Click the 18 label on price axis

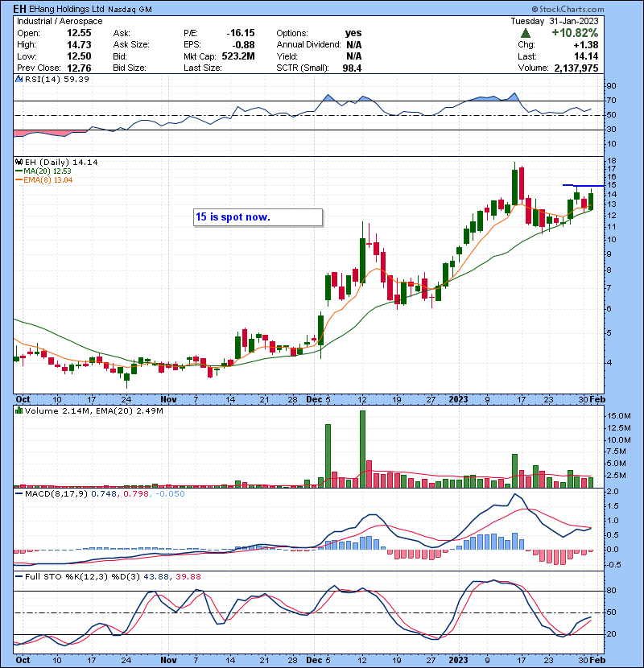pos(612,161)
